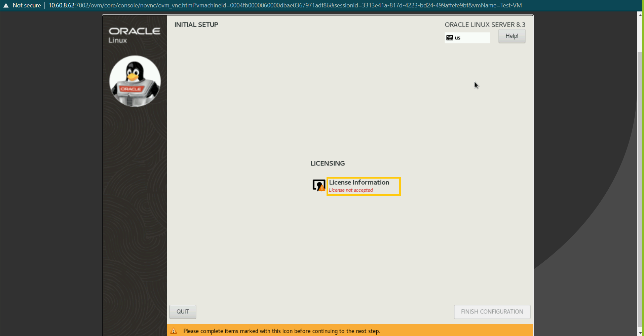Click the ORACLE Linux logo

pos(134,35)
